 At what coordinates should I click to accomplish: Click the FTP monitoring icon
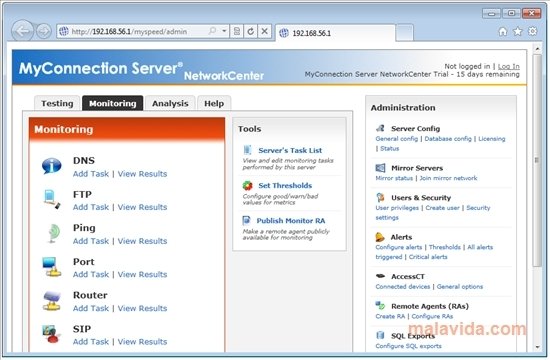(x=52, y=199)
